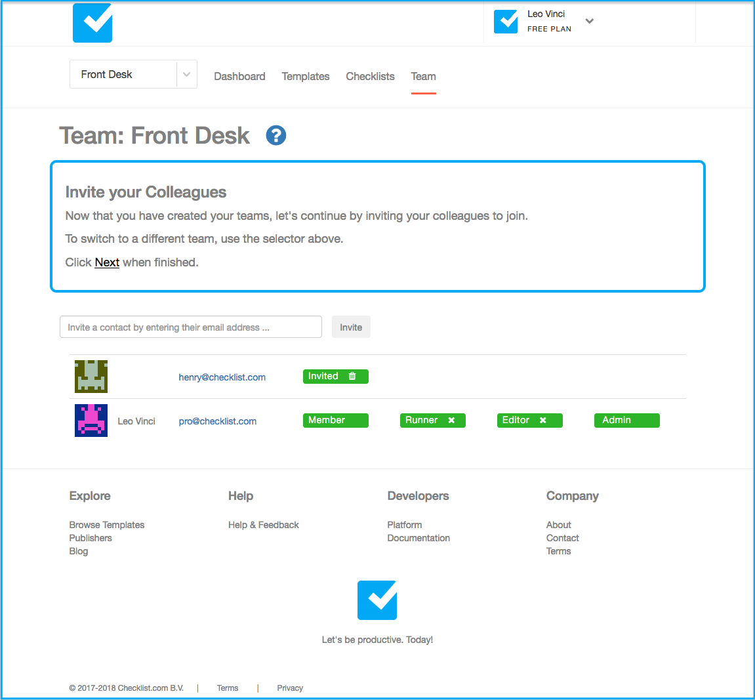Open henry@checklist.com email link

222,377
